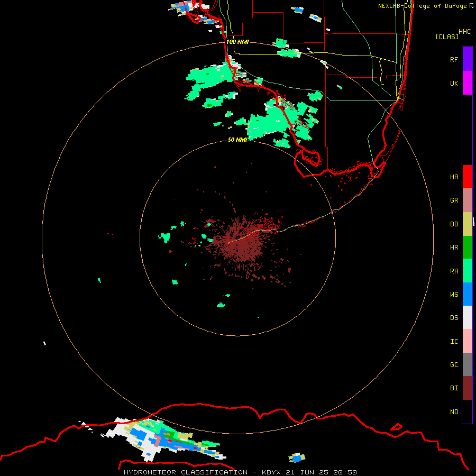This screenshot has height=476, width=476.
Task: Click the HR dark green swatch
Action: (467, 248)
